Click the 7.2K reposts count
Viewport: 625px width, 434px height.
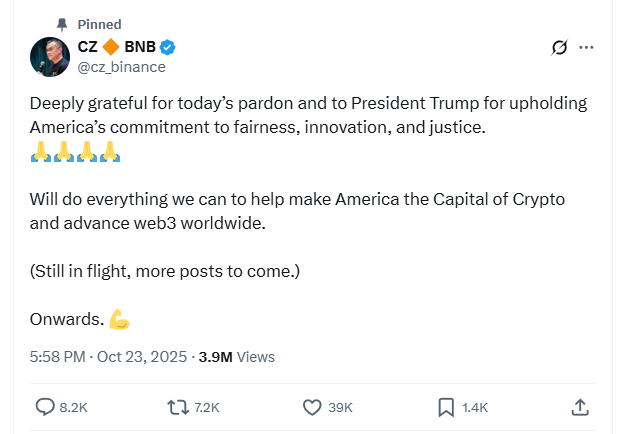point(207,408)
